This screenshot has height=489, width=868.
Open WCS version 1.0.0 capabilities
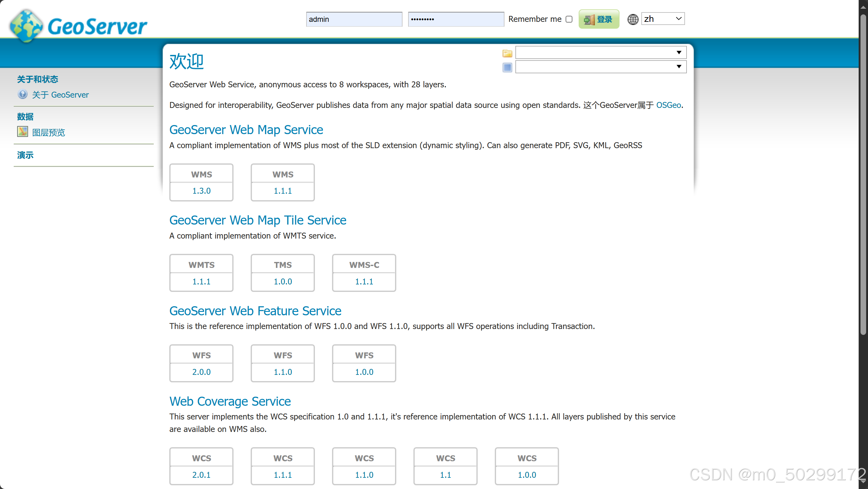pyautogui.click(x=527, y=475)
